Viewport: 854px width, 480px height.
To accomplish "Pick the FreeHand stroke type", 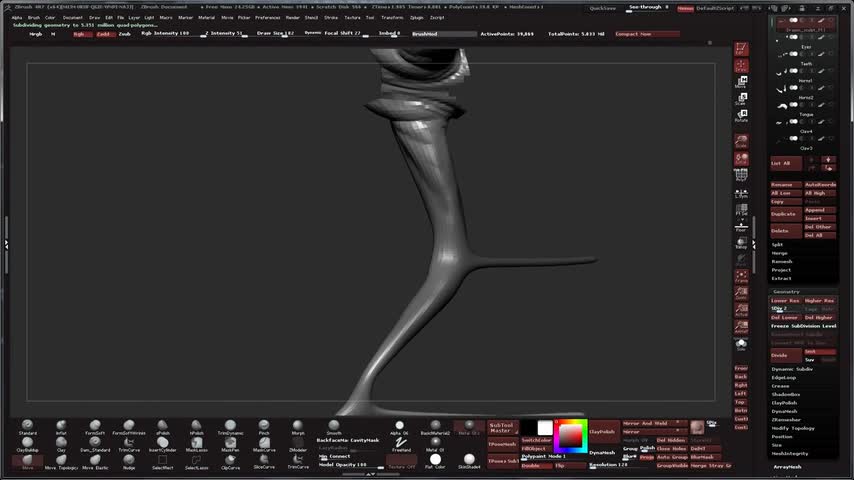I will tap(401, 445).
